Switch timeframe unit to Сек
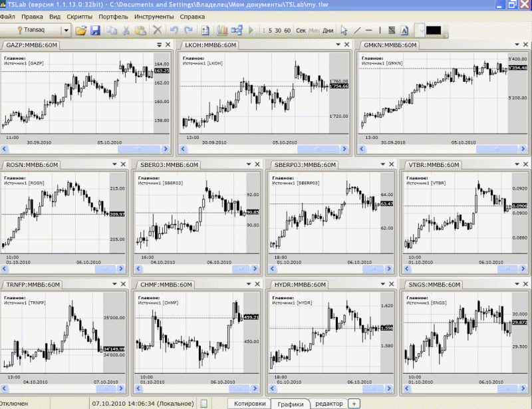Image resolution: width=532 pixels, height=409 pixels. 301,31
